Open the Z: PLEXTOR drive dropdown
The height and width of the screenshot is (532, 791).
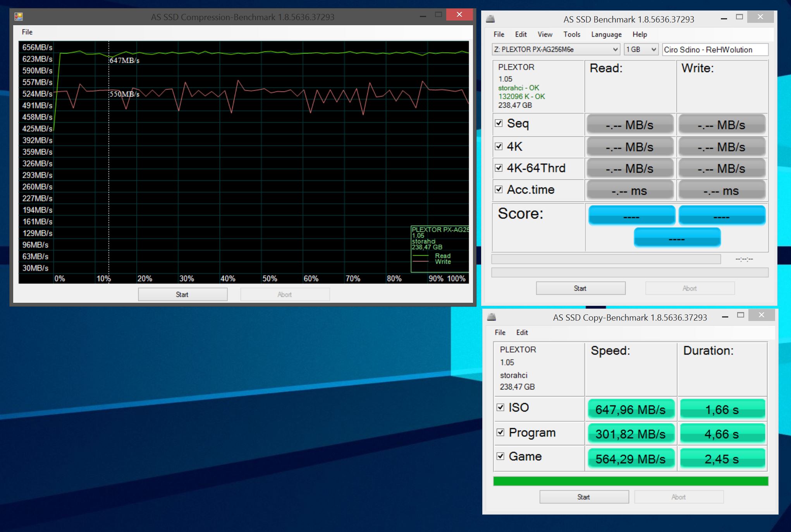556,50
